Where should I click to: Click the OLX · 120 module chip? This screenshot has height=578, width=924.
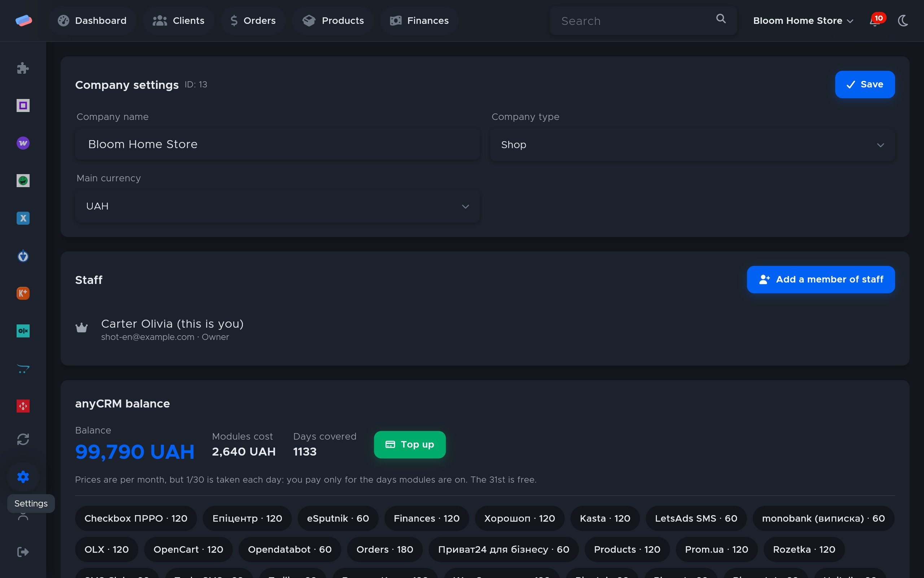106,549
